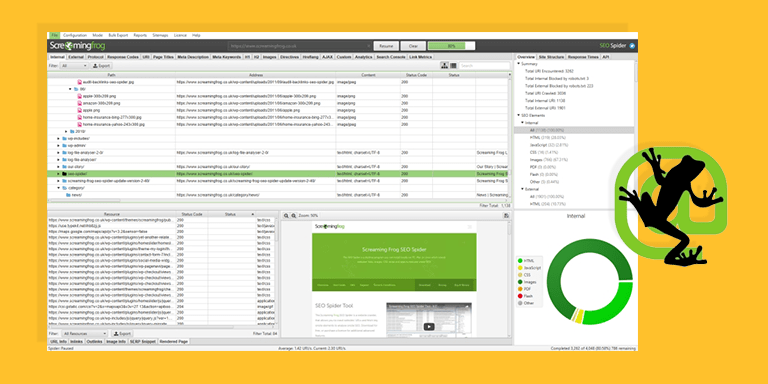Open the top Filter All dropdown
768x384 pixels.
click(x=74, y=66)
